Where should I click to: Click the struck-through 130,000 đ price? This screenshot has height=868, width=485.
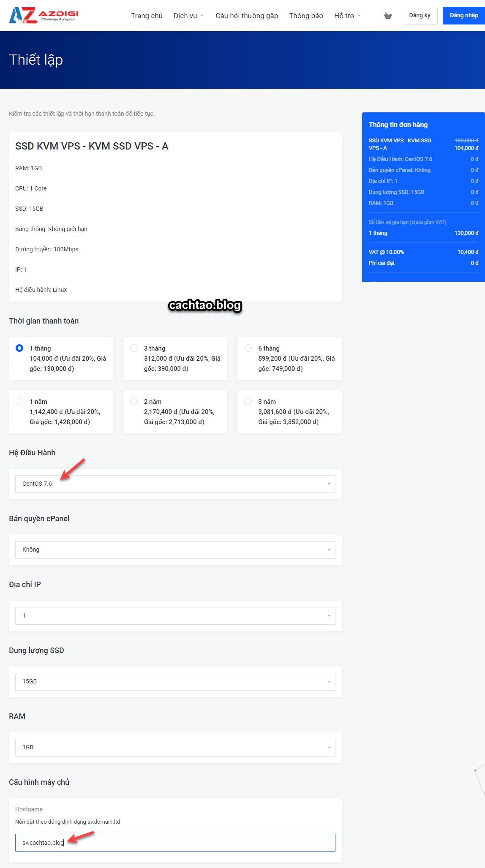pos(466,141)
